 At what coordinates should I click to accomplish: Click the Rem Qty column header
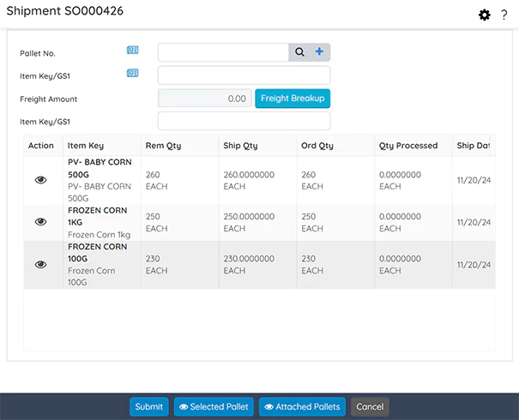click(x=163, y=146)
